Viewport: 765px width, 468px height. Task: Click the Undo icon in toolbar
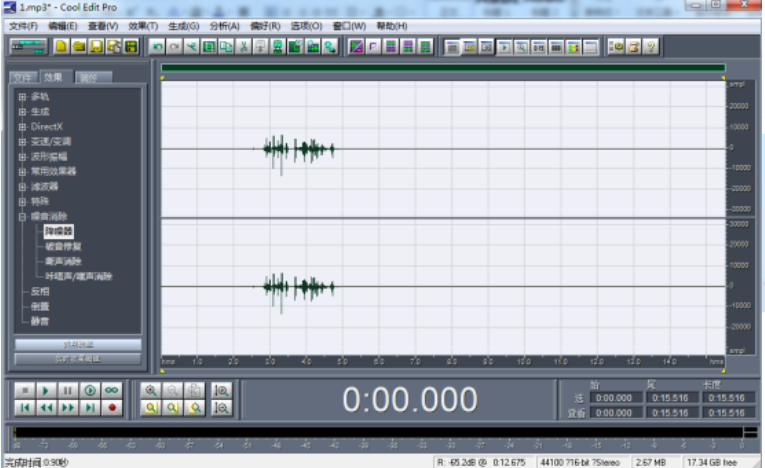tap(156, 46)
